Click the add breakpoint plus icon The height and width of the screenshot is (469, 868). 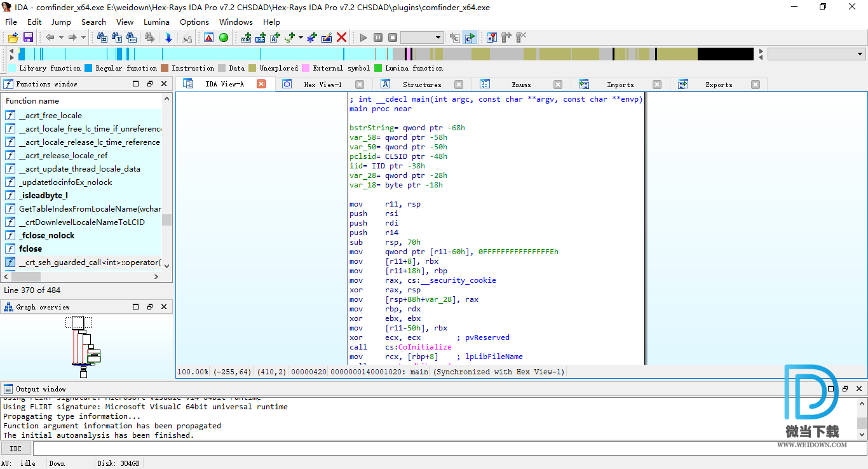click(x=506, y=37)
